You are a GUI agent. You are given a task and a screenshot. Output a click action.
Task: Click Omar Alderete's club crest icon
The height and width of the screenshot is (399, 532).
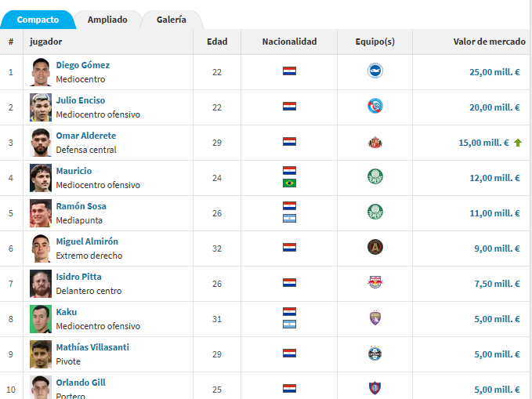click(375, 143)
